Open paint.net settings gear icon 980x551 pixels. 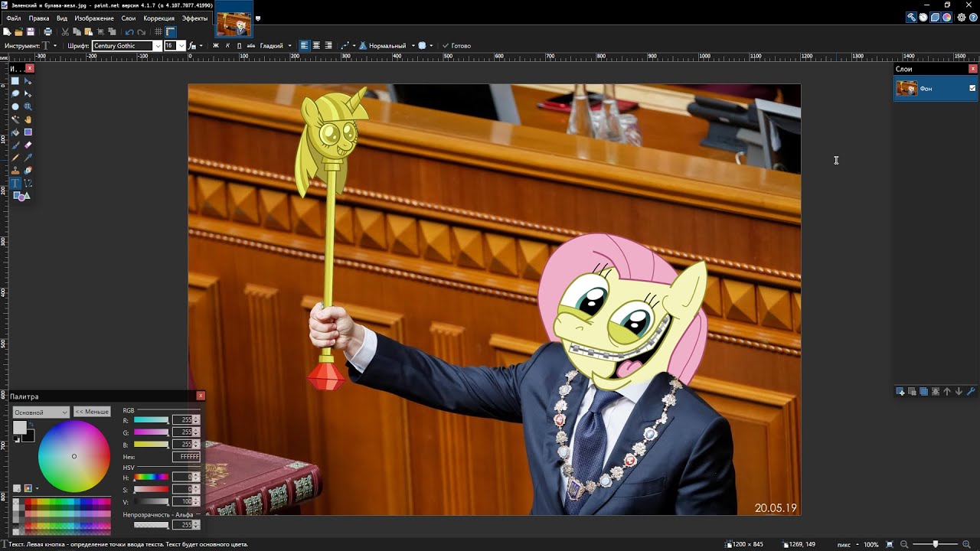(962, 18)
